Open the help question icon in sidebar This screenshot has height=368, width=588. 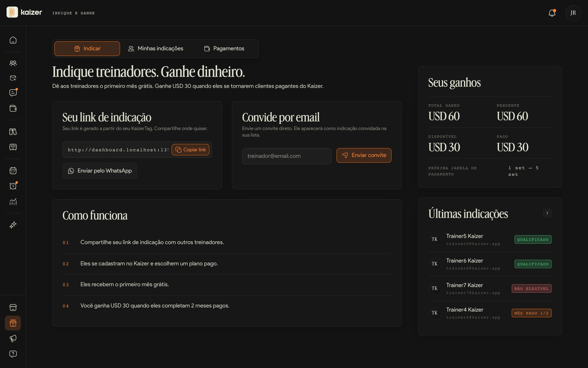[13, 354]
